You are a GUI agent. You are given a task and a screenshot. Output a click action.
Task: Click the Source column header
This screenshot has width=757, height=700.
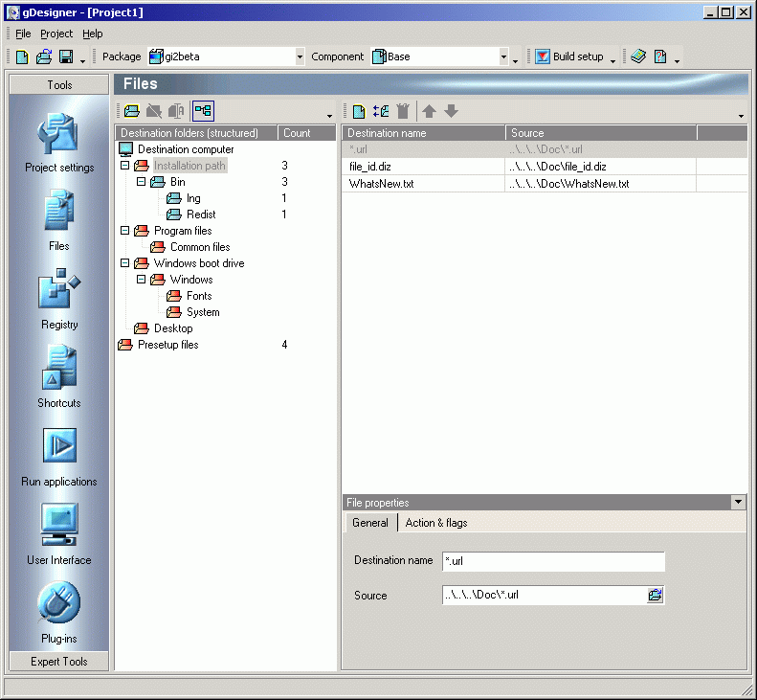point(601,133)
